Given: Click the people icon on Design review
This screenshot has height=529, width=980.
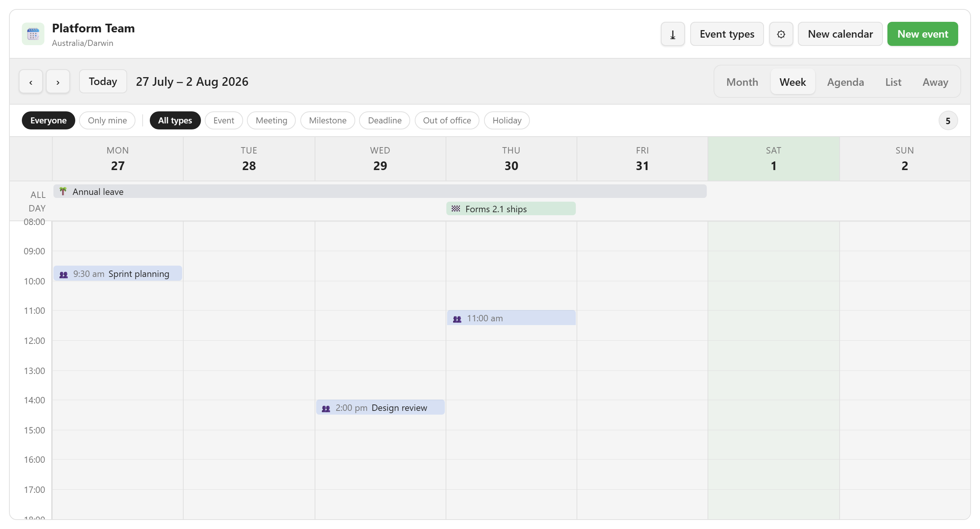Looking at the screenshot, I should tap(326, 409).
